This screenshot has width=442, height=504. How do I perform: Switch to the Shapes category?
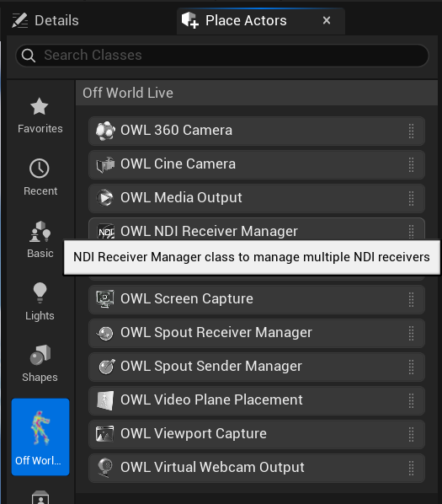point(40,363)
